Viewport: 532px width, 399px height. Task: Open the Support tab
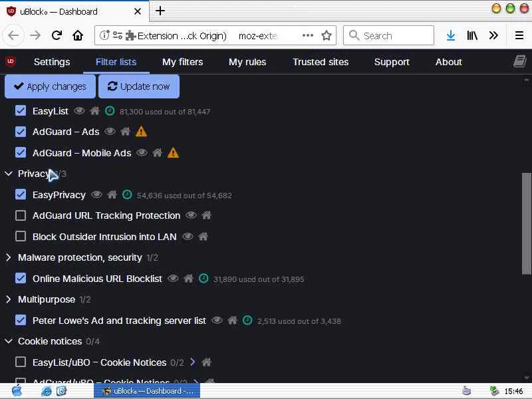pyautogui.click(x=392, y=62)
